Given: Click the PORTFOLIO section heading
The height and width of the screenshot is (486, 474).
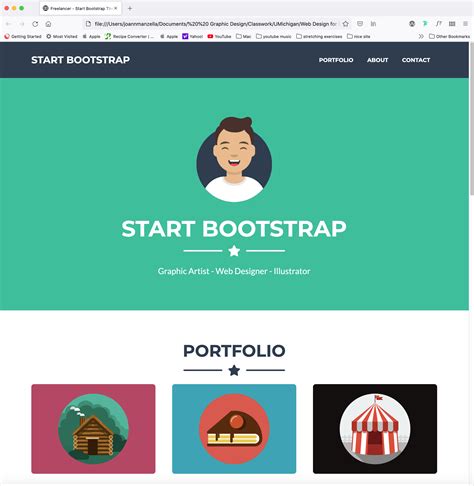Looking at the screenshot, I should [234, 351].
